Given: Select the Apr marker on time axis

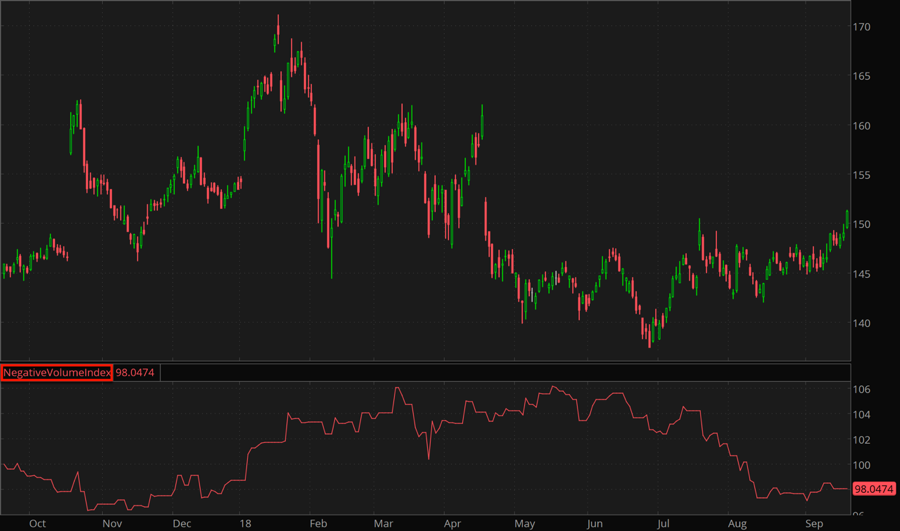Looking at the screenshot, I should point(452,523).
